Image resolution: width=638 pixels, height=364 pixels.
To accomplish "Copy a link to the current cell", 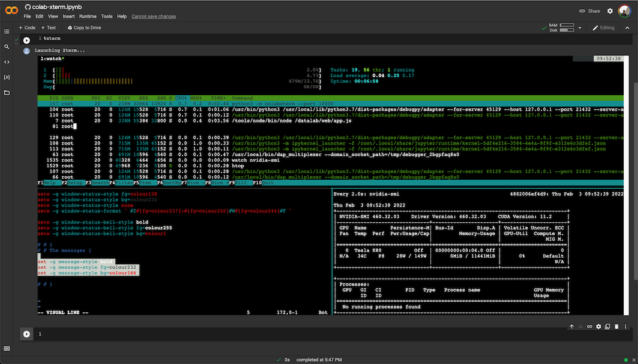I will pos(590,326).
